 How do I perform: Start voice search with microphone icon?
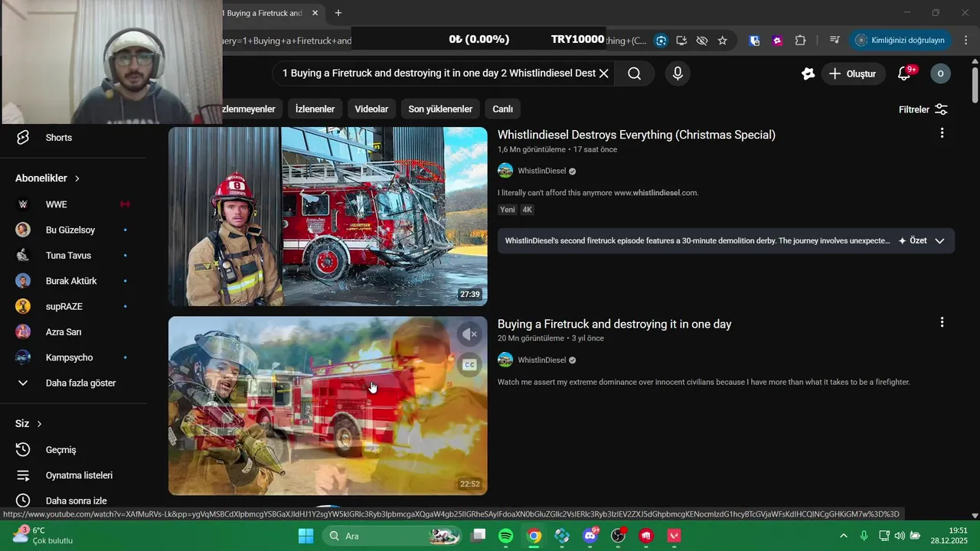click(x=677, y=73)
